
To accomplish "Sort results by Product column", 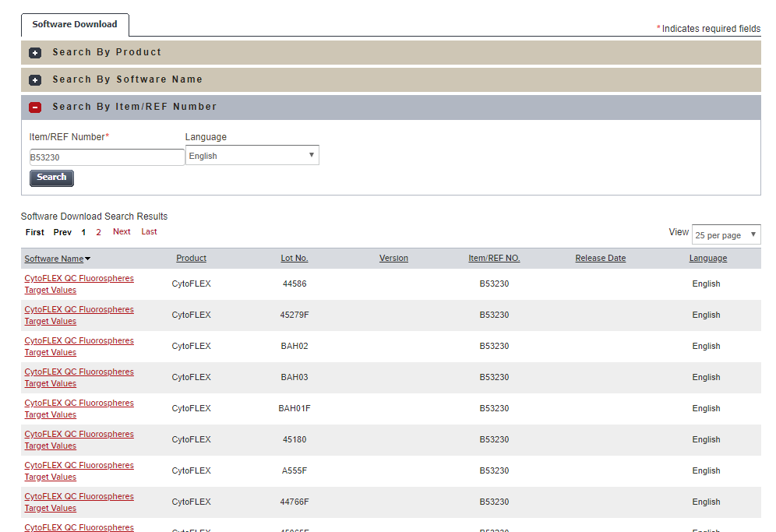I will coord(191,259).
